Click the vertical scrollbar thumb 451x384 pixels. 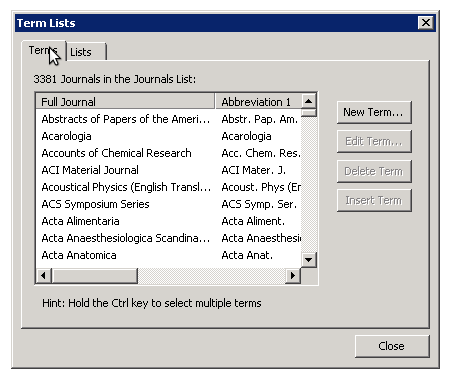pyautogui.click(x=309, y=113)
